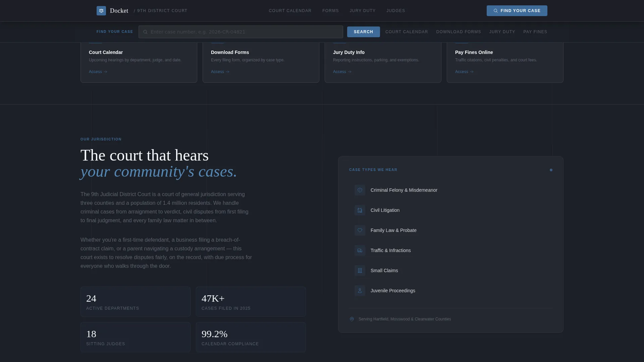Click the Find Your Case label beside search

(x=115, y=32)
